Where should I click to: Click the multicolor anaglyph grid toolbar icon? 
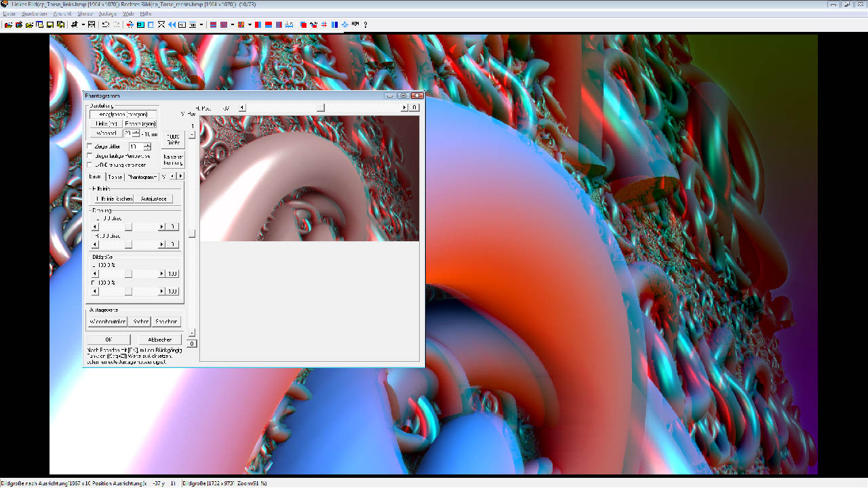(x=241, y=24)
